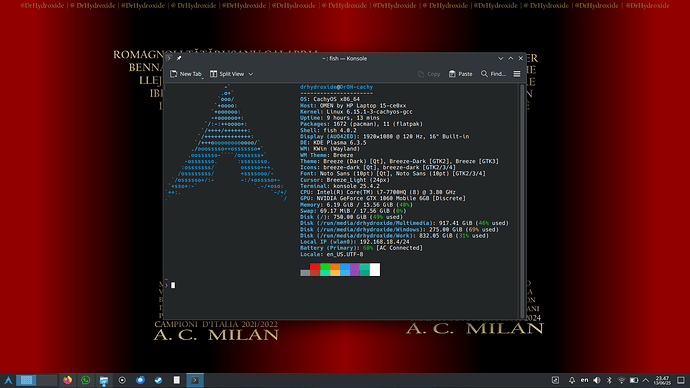Click the "Shell: fish 4.0.2" line
Viewport: 690px width, 388px height.
(x=328, y=130)
